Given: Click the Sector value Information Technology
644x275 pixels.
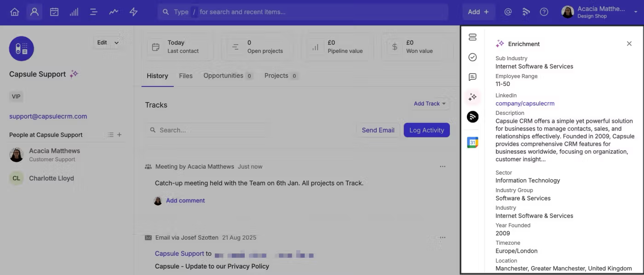Looking at the screenshot, I should point(528,181).
